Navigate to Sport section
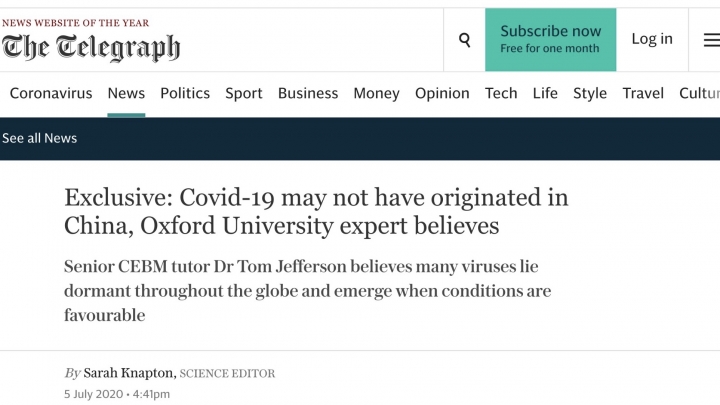 point(244,93)
